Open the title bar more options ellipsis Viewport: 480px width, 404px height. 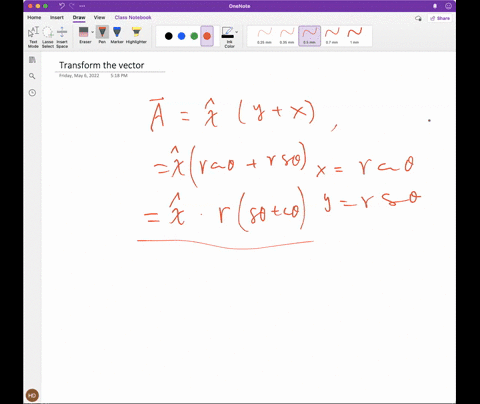point(82,6)
